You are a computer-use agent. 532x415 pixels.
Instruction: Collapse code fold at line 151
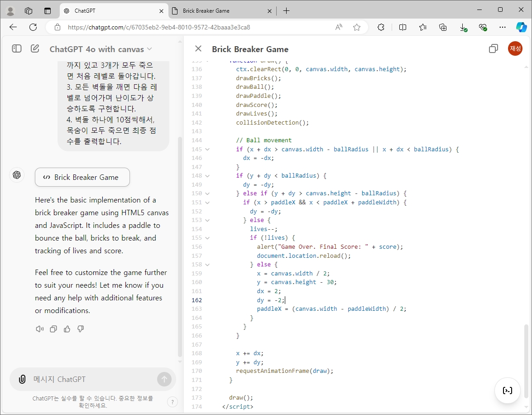point(207,203)
